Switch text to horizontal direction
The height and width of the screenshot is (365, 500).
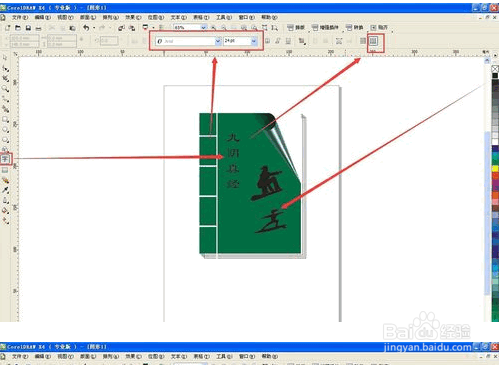(x=363, y=41)
